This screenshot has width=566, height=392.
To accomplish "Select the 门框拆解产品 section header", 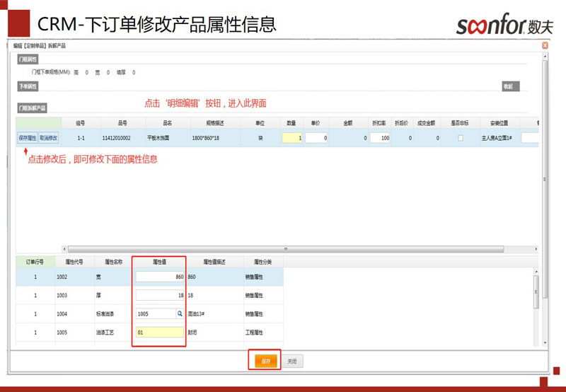I will (32, 108).
